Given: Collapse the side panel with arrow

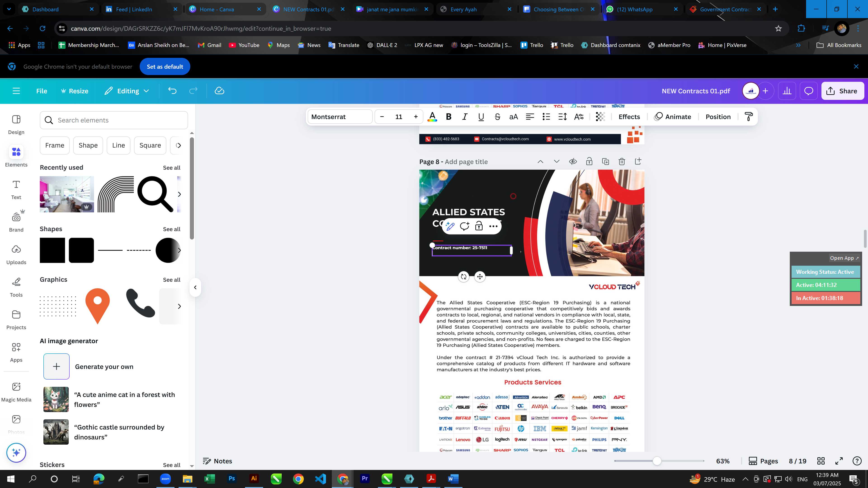Looking at the screenshot, I should (x=195, y=288).
